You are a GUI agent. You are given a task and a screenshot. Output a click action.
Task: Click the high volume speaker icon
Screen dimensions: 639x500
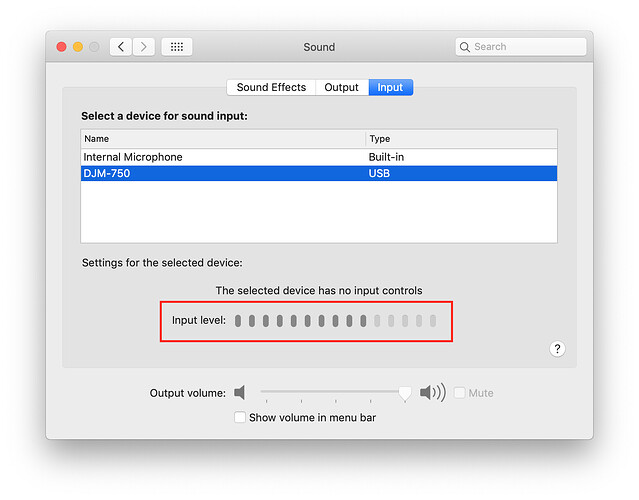point(432,393)
